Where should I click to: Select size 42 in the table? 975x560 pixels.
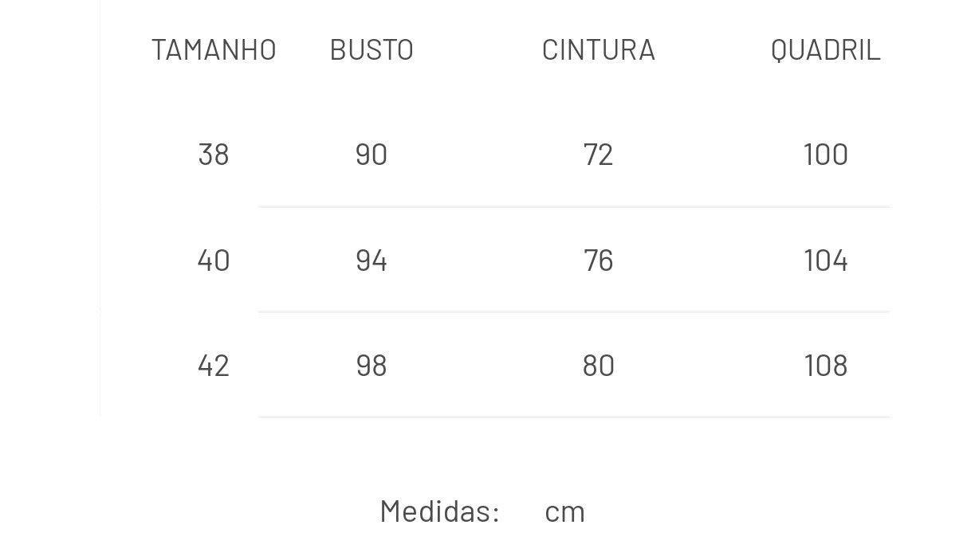coord(214,366)
